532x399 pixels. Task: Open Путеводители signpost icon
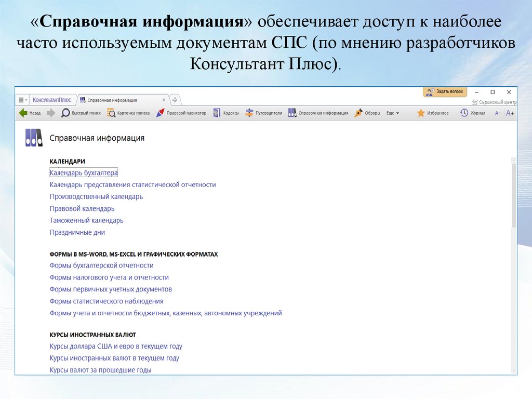click(x=249, y=113)
